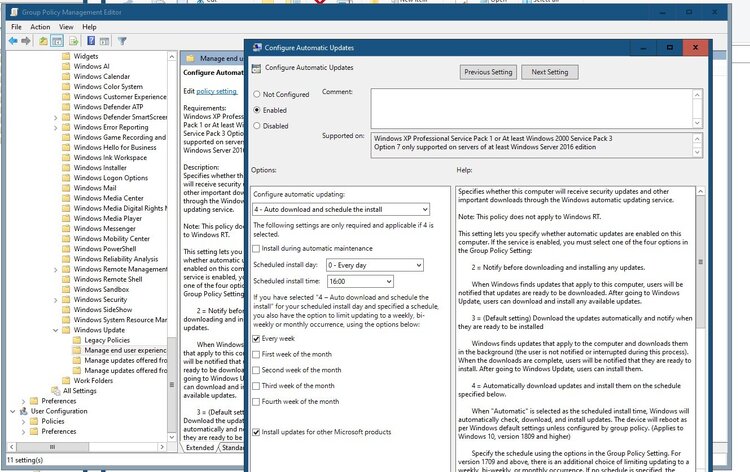Click the Legacy Policies folder icon
750x472 pixels.
point(77,340)
